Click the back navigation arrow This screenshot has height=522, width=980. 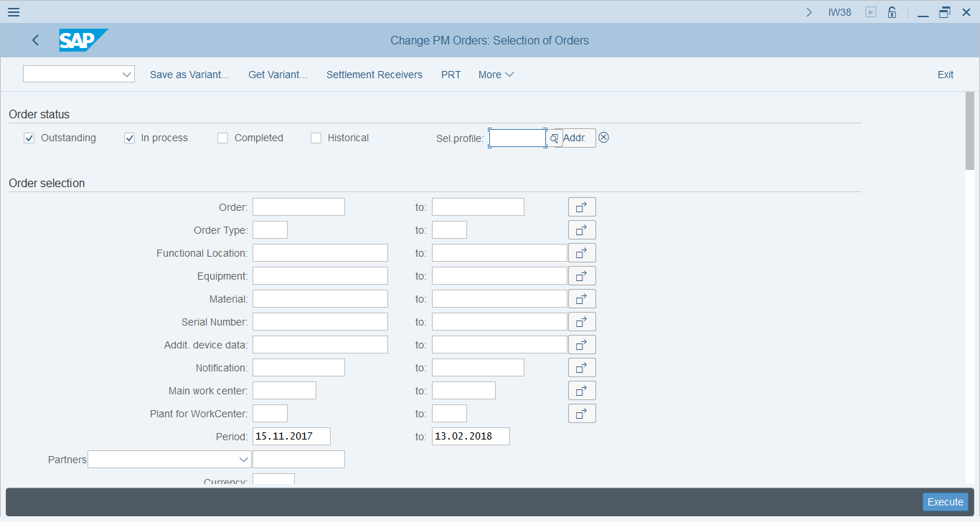pos(35,40)
